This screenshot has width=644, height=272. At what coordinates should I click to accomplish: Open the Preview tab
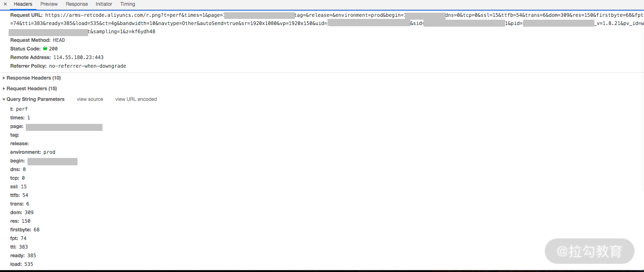(x=49, y=4)
